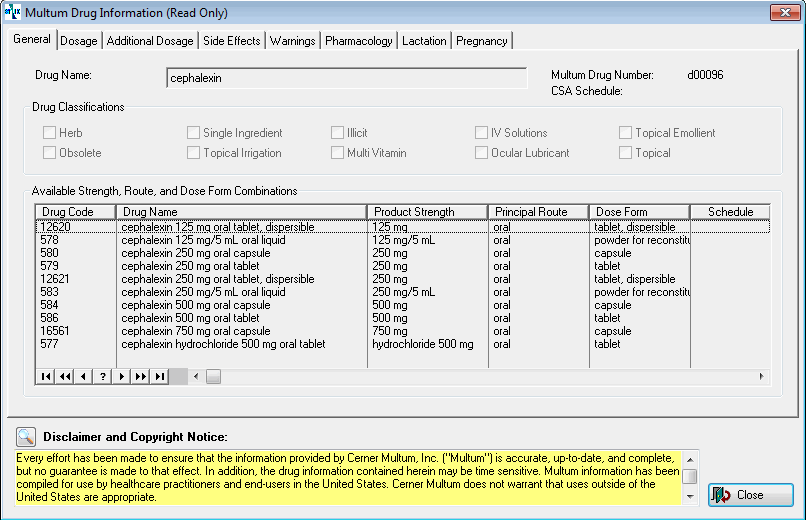Click the Drug Name field containing cephalexin
This screenshot has width=806, height=520.
pyautogui.click(x=347, y=78)
